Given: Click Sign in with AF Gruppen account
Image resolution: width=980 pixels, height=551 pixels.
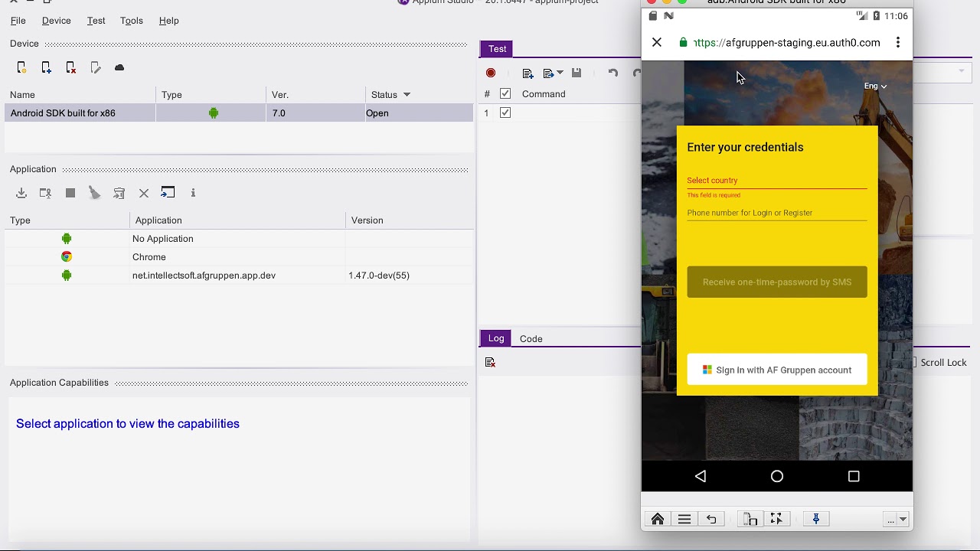Looking at the screenshot, I should point(777,370).
